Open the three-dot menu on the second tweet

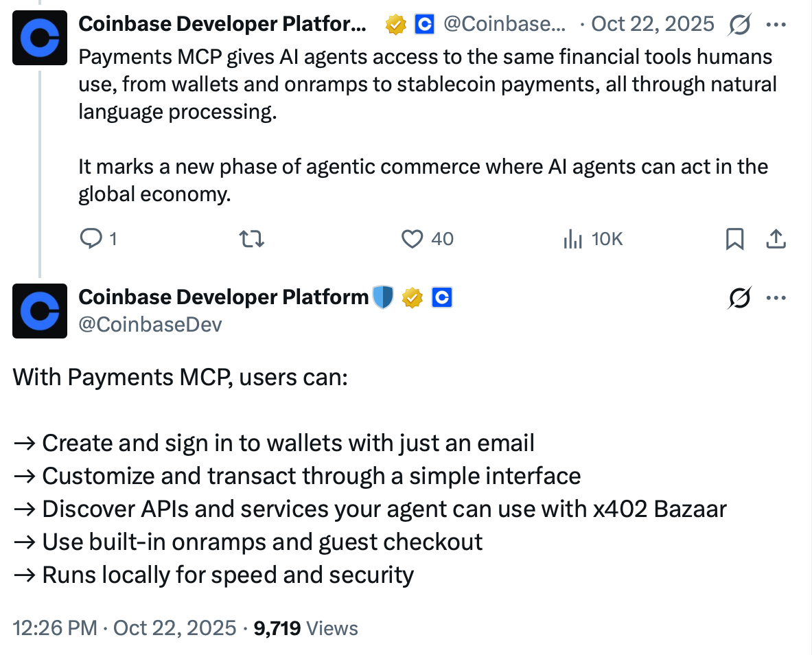click(776, 297)
